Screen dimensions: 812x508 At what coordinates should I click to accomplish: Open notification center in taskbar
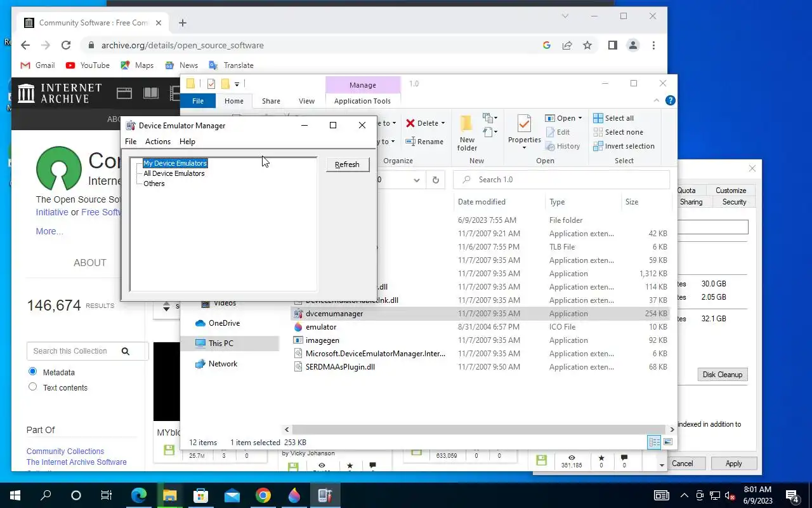pyautogui.click(x=792, y=495)
